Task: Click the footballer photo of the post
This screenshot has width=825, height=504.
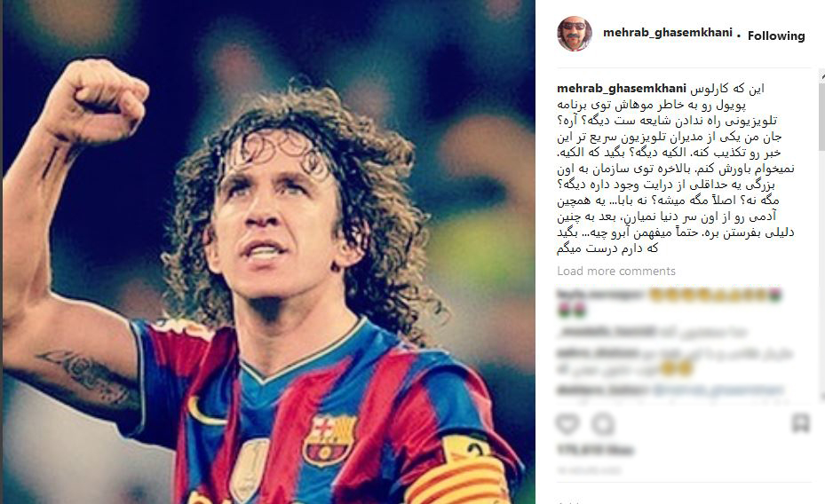Action: click(269, 252)
